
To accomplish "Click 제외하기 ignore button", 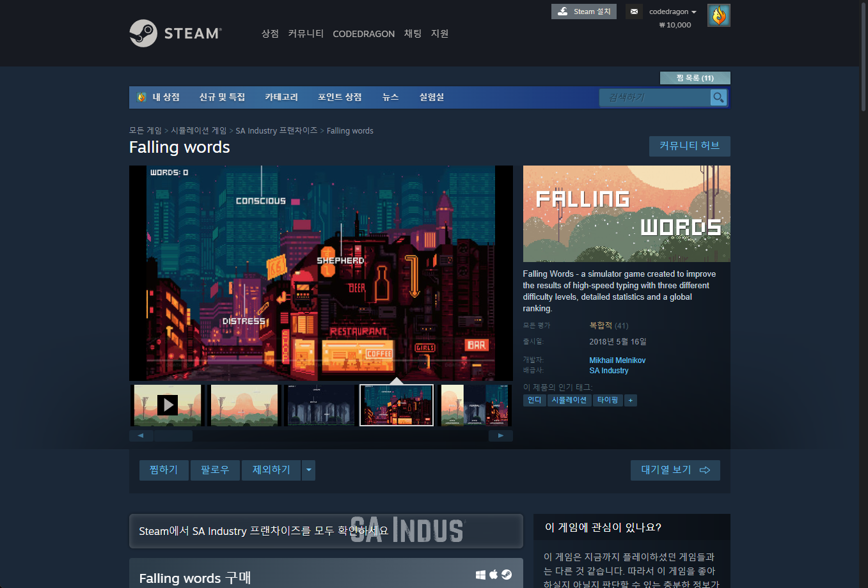I will [x=271, y=470].
